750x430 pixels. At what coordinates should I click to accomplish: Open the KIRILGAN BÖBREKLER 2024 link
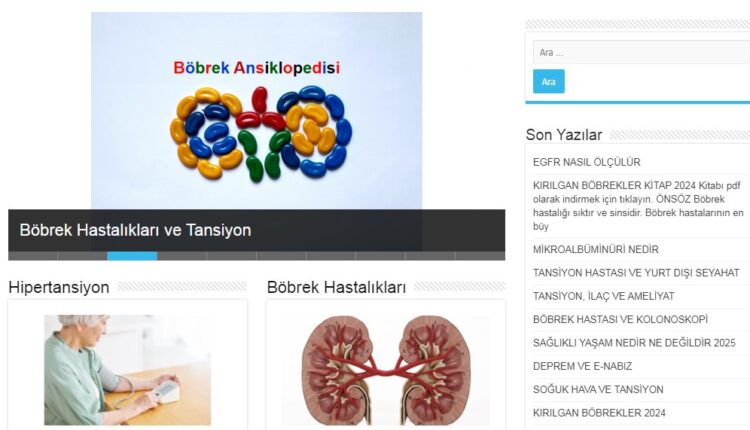pyautogui.click(x=599, y=413)
